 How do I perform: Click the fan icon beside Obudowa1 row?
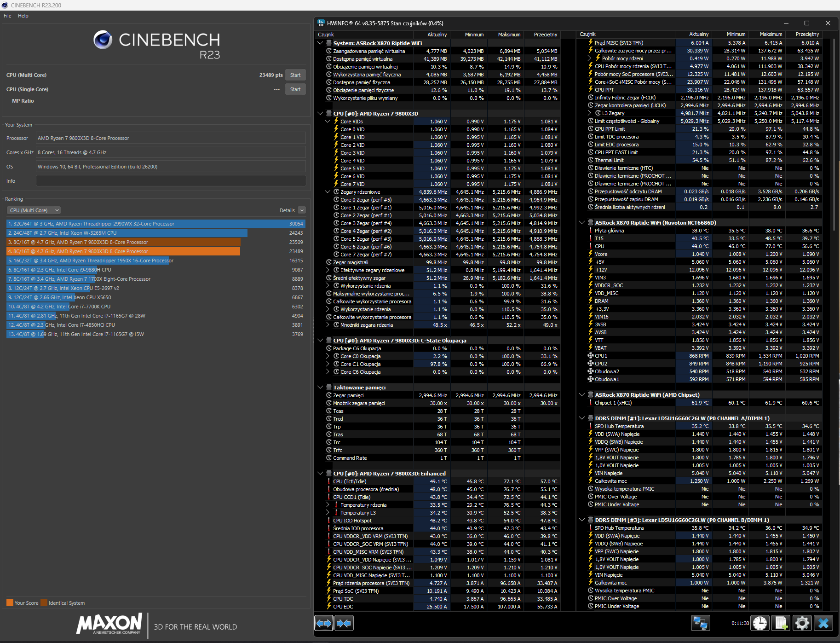pyautogui.click(x=591, y=379)
